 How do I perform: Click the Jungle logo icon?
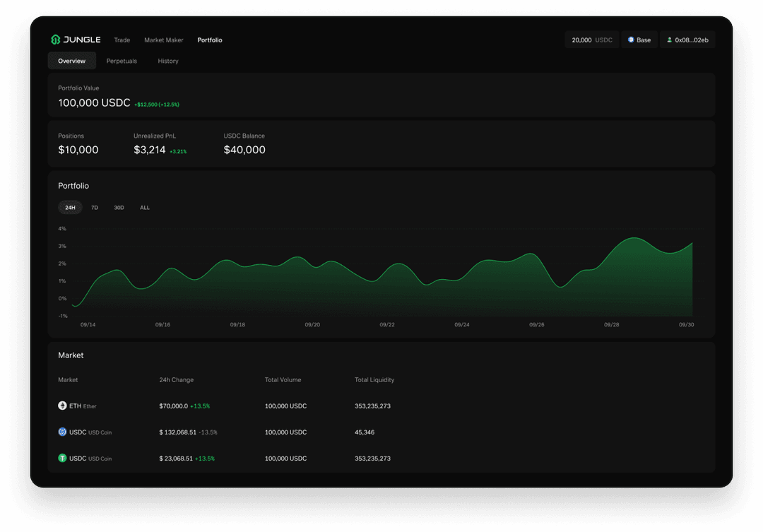click(56, 40)
